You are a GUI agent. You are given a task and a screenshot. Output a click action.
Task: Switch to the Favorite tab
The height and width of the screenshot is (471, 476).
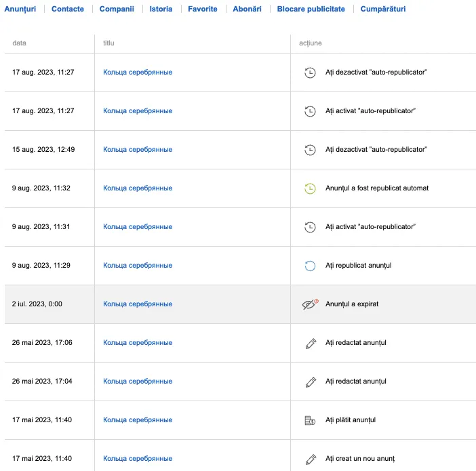click(203, 9)
